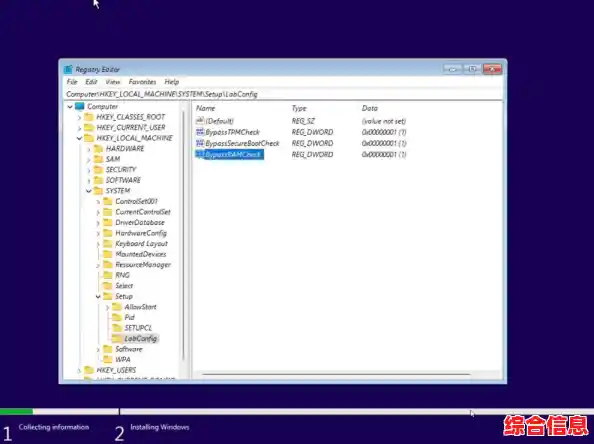Click the SYSTEM folder icon

(x=98, y=191)
